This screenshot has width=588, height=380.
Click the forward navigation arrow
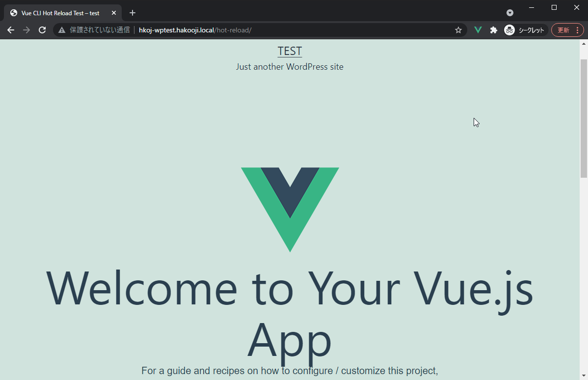(x=27, y=29)
